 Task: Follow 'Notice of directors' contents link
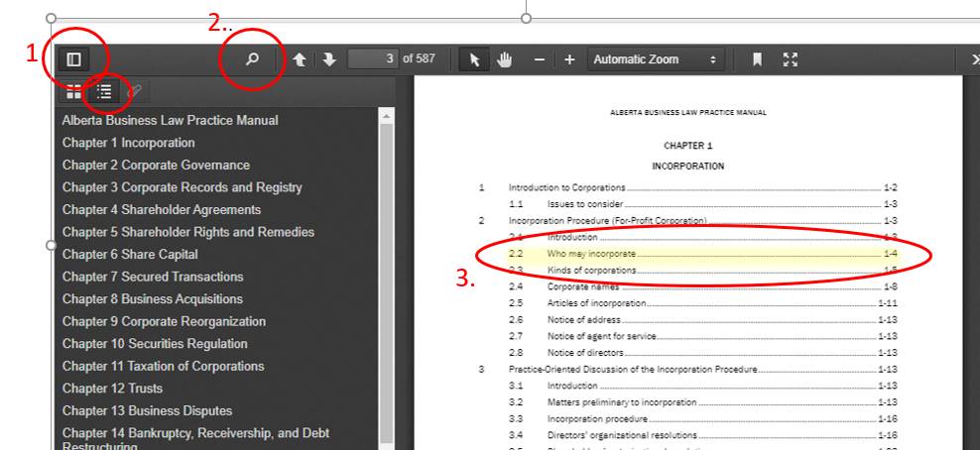(585, 353)
